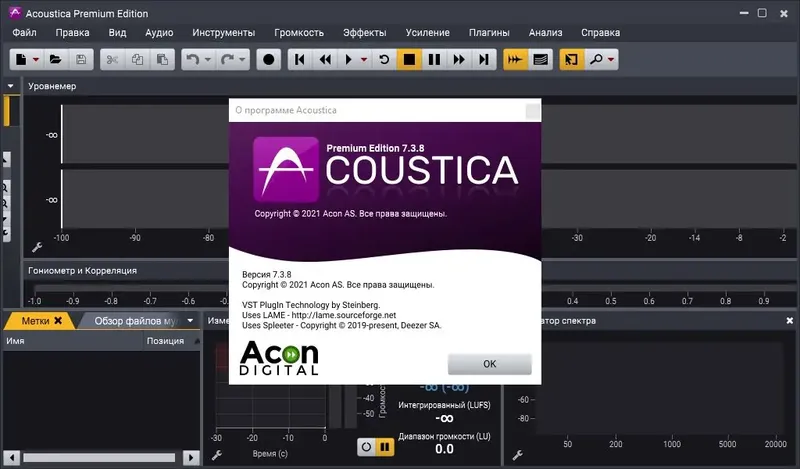This screenshot has height=469, width=800.
Task: Click the Cut scissors icon
Action: point(112,60)
